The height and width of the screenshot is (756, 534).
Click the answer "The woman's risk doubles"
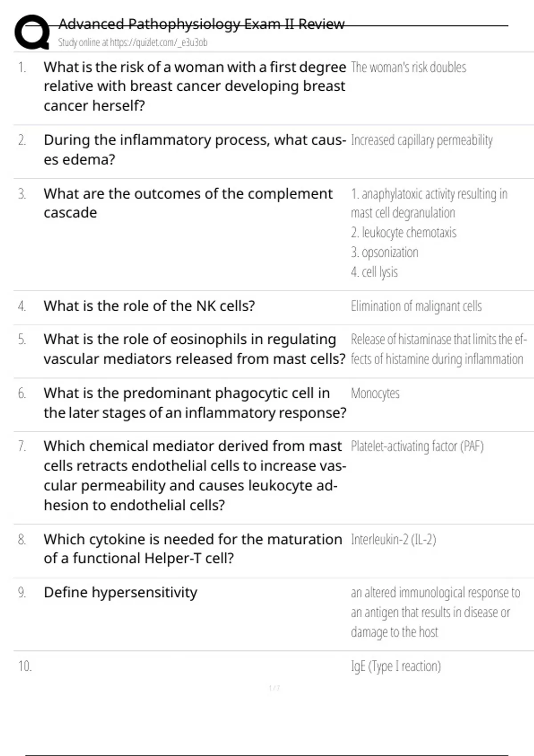click(x=408, y=68)
